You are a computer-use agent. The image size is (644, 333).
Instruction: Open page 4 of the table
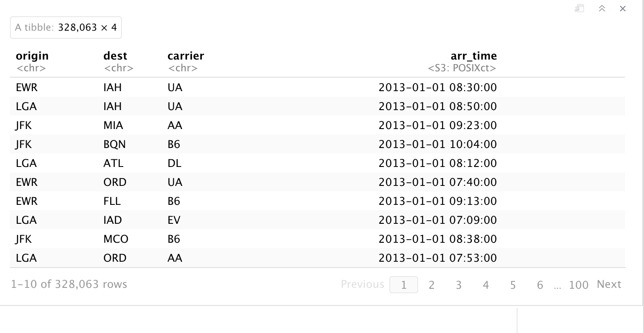[485, 284]
